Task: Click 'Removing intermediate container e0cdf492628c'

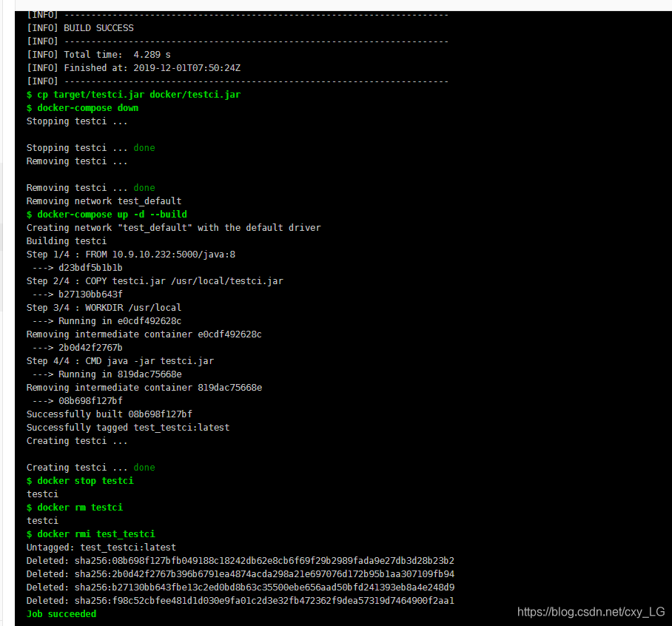Action: pyautogui.click(x=144, y=334)
